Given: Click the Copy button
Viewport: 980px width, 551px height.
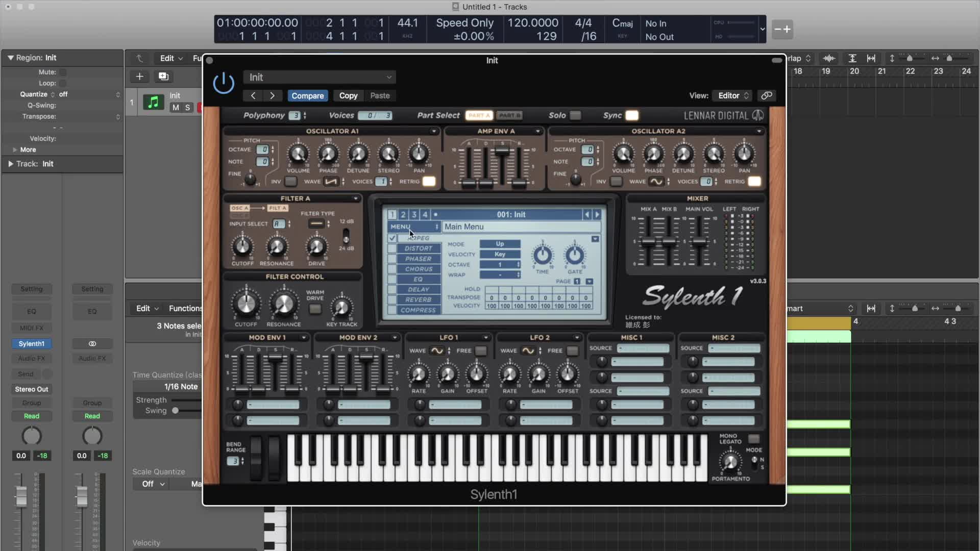Looking at the screenshot, I should [x=348, y=95].
